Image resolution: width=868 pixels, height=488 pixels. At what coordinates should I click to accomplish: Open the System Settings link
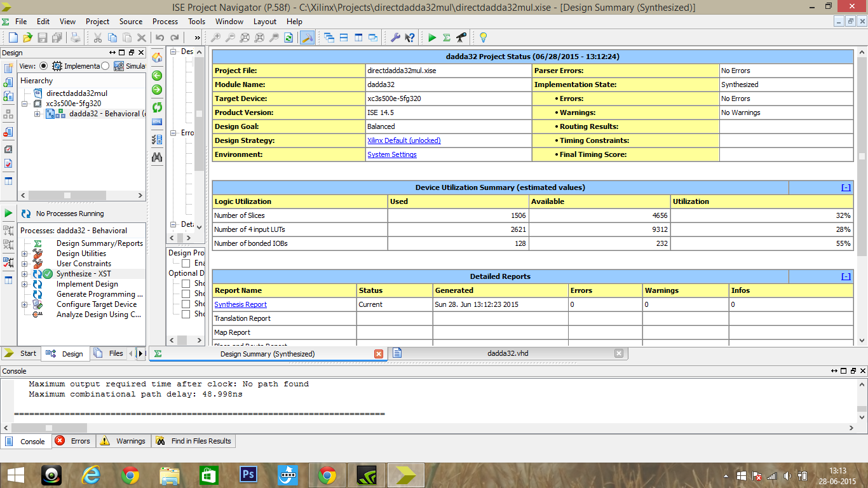392,154
